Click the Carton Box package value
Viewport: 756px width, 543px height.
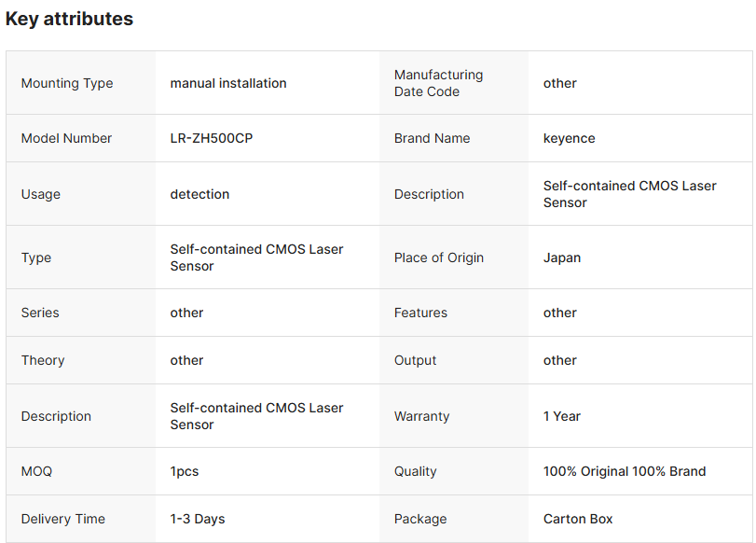click(578, 519)
